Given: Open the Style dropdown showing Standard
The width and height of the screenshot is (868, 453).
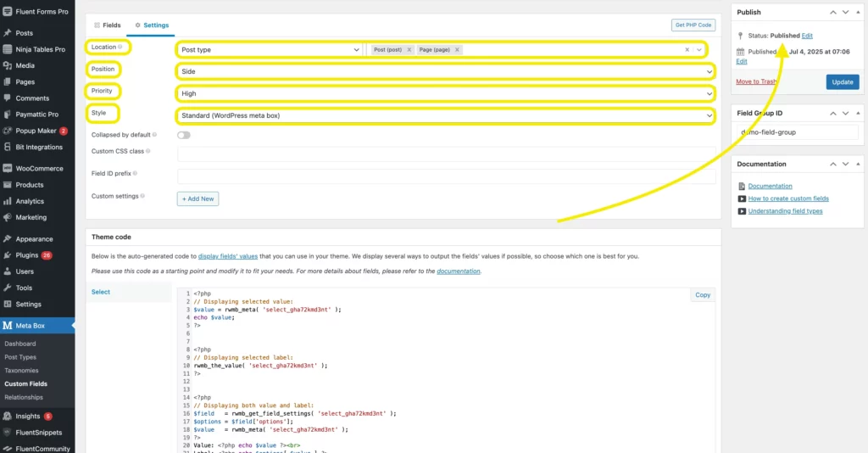Looking at the screenshot, I should tap(446, 115).
